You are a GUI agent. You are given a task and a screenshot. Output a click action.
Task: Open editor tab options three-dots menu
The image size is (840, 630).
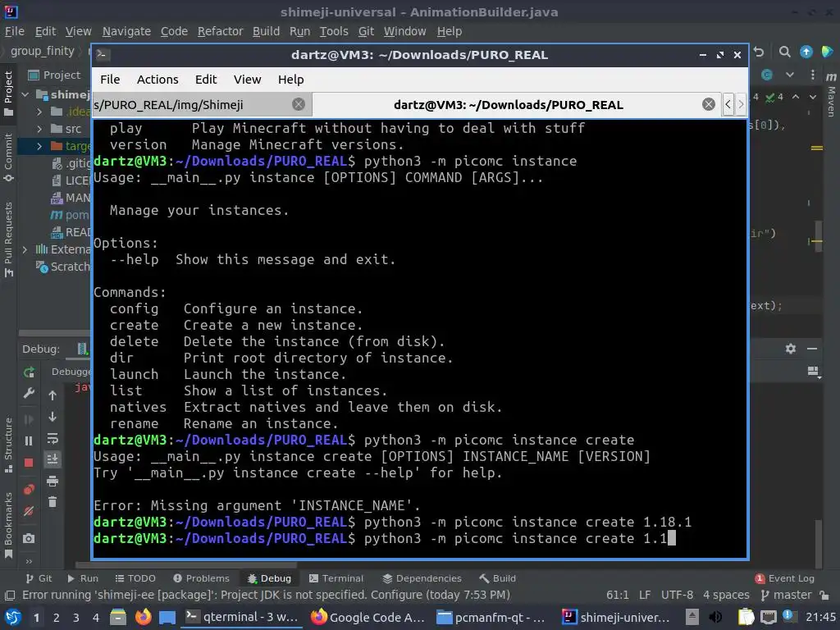tap(813, 75)
